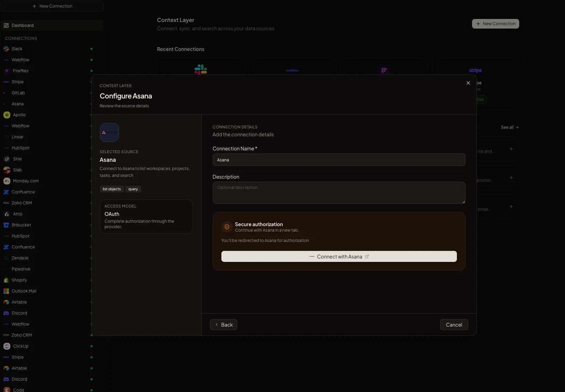Click New Connection at sidebar top
This screenshot has height=392, width=565.
coord(52,6)
